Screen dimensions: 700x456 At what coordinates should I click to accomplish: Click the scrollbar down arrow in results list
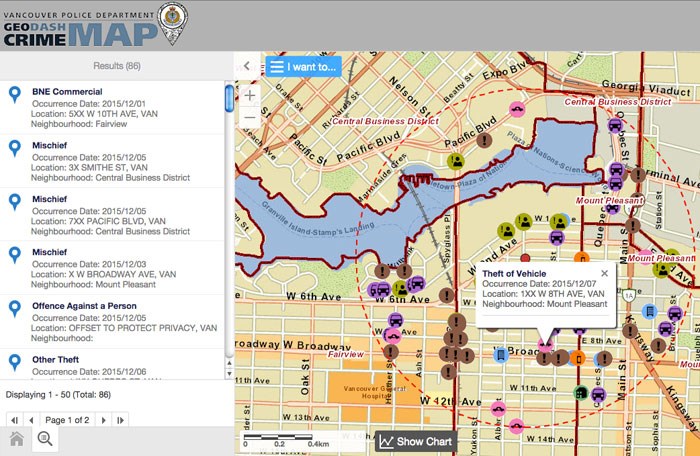click(x=229, y=374)
